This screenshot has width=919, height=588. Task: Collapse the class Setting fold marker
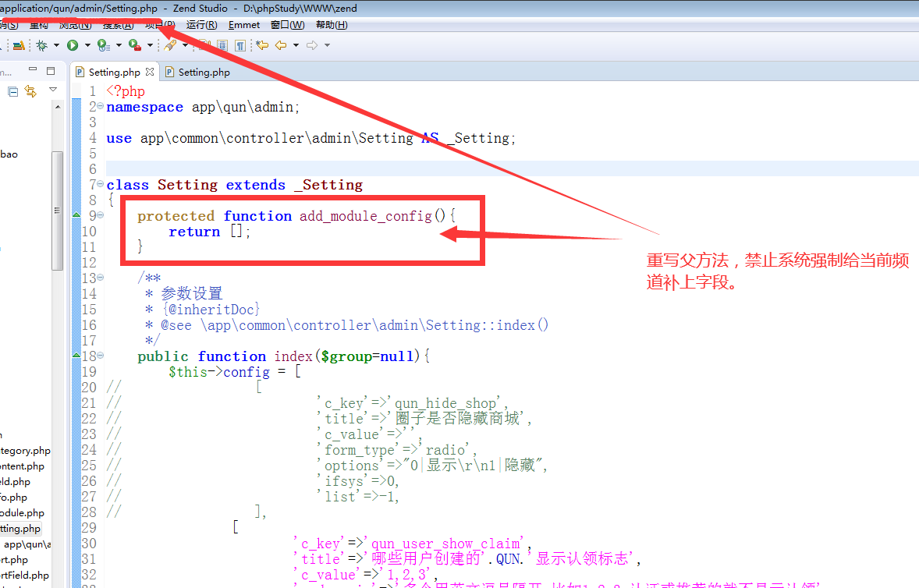click(101, 184)
